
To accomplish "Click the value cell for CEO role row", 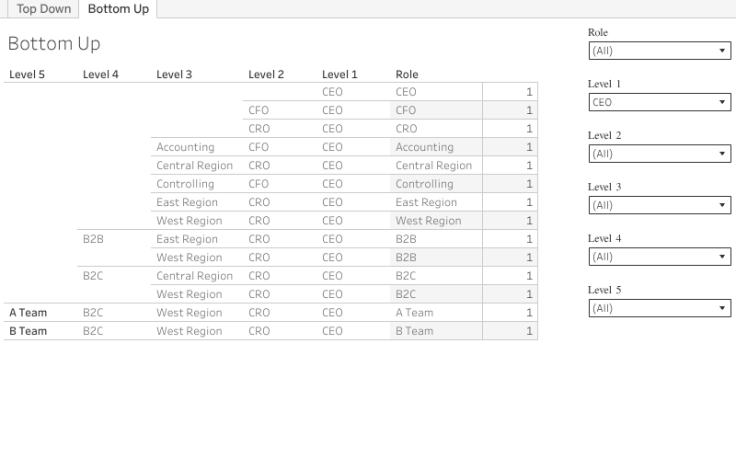I will pyautogui.click(x=510, y=92).
